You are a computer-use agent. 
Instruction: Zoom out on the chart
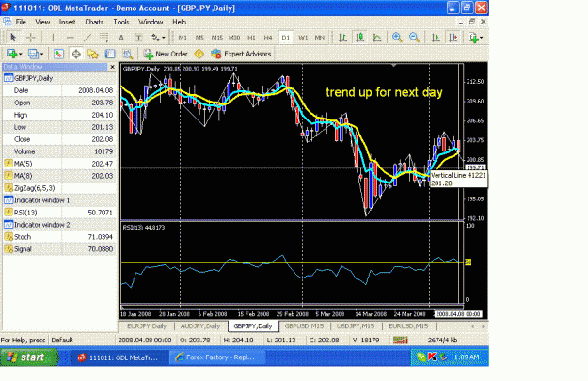pos(414,38)
